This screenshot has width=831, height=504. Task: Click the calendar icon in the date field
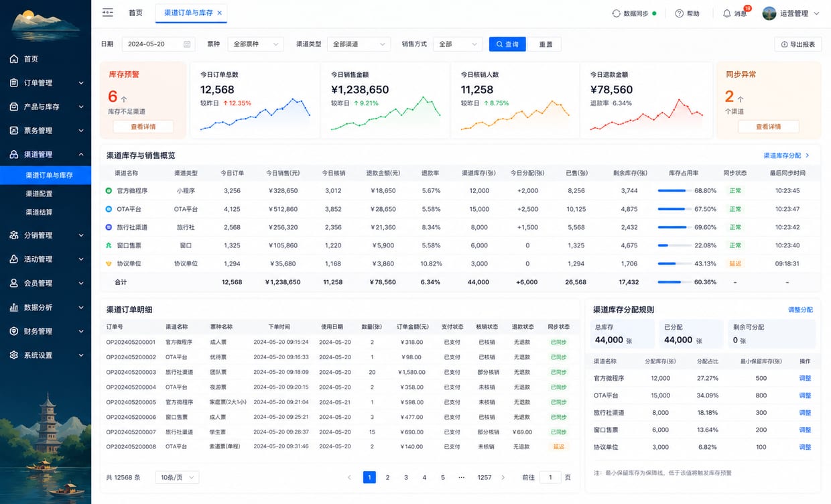(x=186, y=44)
